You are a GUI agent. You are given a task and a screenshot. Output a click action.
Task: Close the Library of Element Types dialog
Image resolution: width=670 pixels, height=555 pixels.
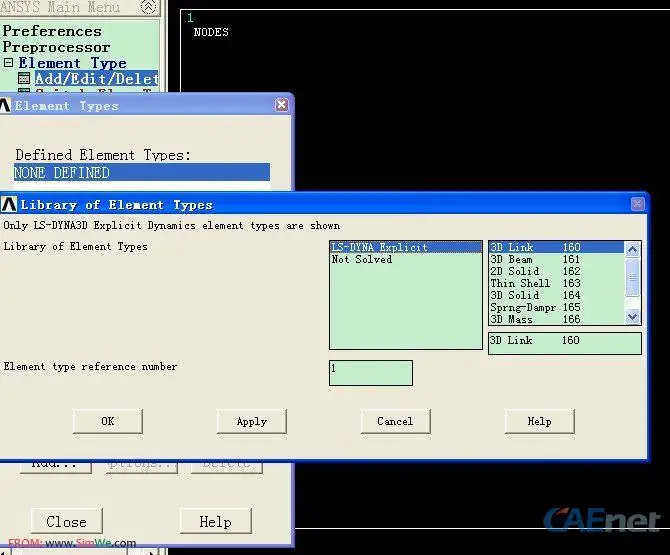pos(638,204)
